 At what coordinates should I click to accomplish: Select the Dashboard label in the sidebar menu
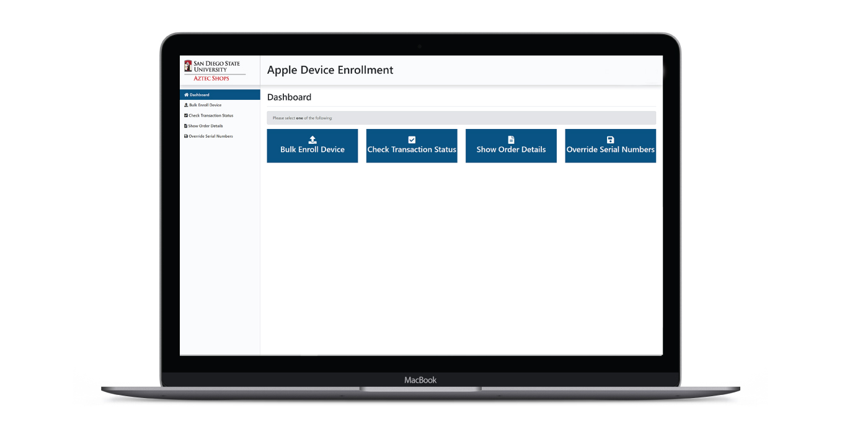(x=200, y=95)
